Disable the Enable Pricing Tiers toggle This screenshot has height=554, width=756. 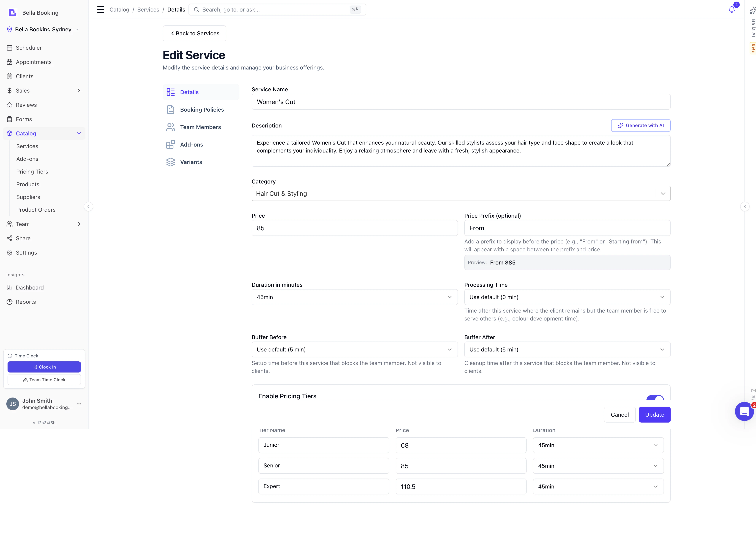click(656, 399)
